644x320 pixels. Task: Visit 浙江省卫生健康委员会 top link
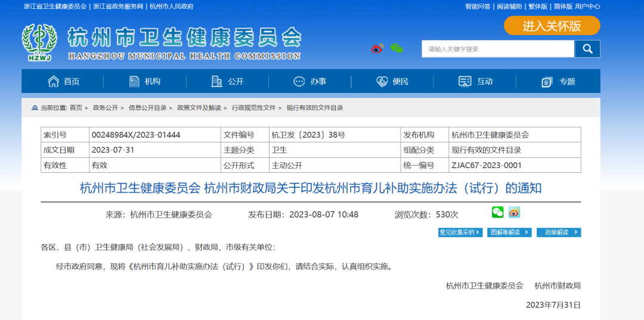(55, 7)
